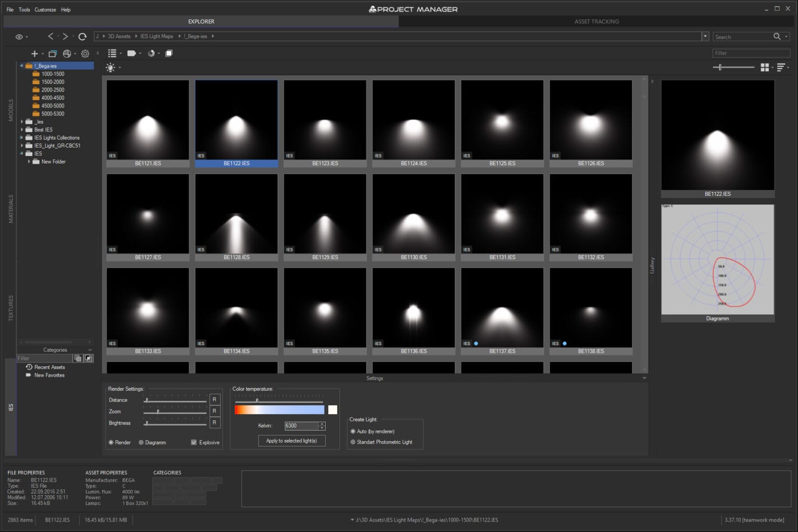This screenshot has height=532, width=798.
Task: Click the refresh icon near navigation arrows
Action: click(83, 36)
